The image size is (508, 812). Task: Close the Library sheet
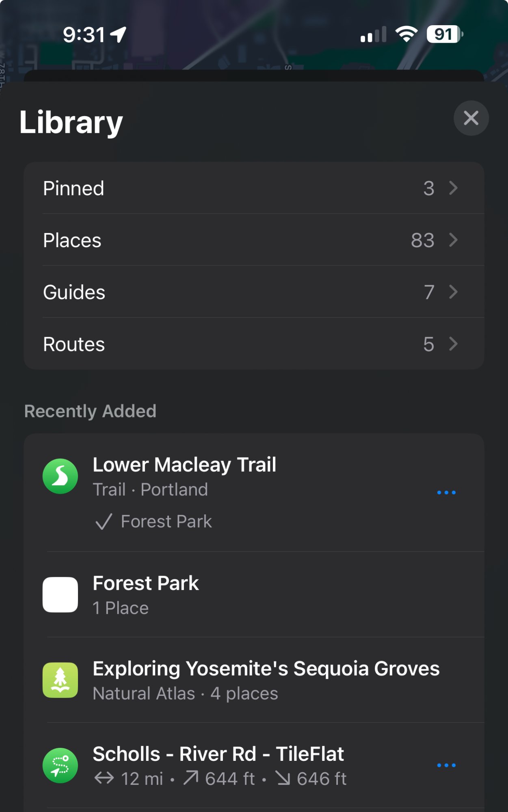(471, 118)
